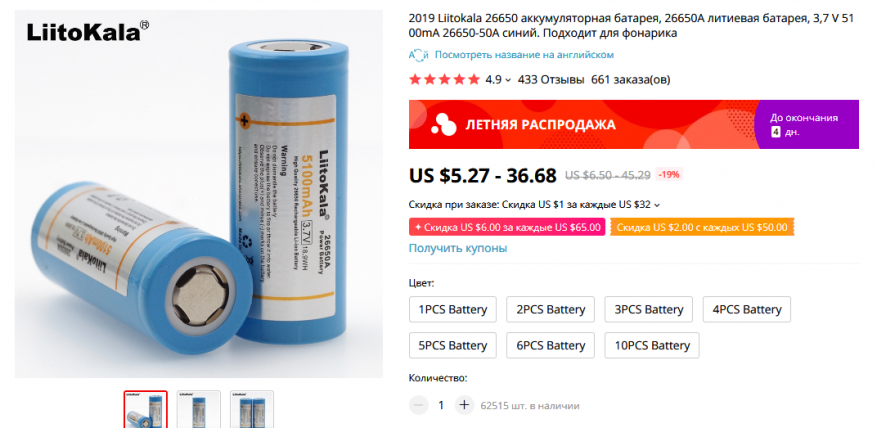Click the plus quantity button
This screenshot has width=877, height=428.
tap(463, 405)
